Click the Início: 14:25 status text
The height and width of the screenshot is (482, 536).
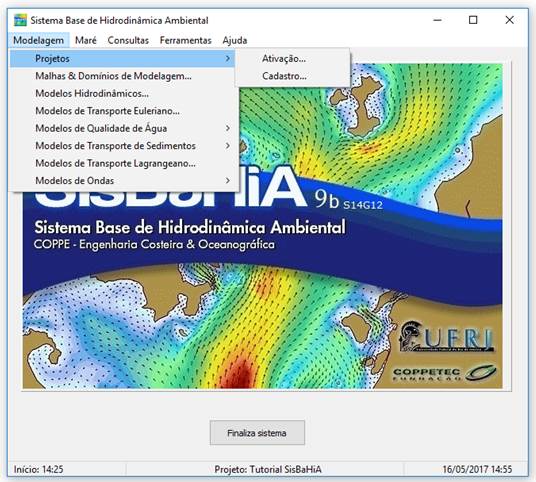39,469
